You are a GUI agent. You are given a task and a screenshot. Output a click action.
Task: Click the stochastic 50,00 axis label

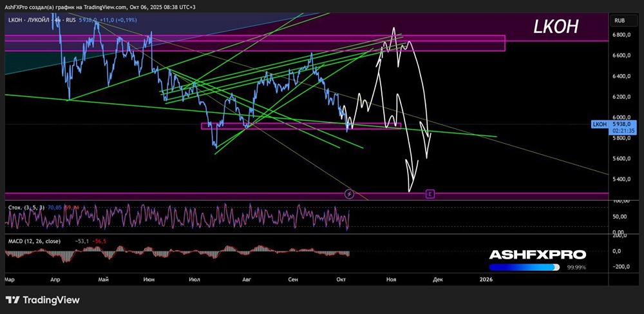[x=618, y=217]
